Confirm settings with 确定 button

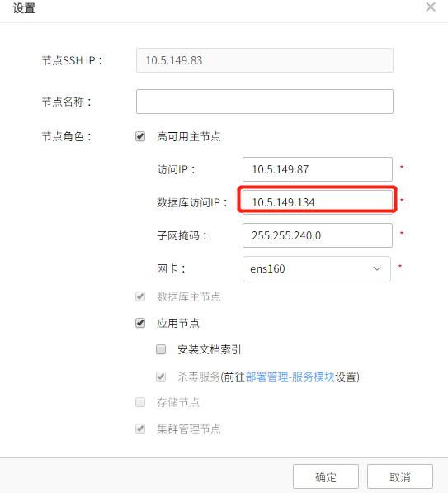tap(326, 477)
